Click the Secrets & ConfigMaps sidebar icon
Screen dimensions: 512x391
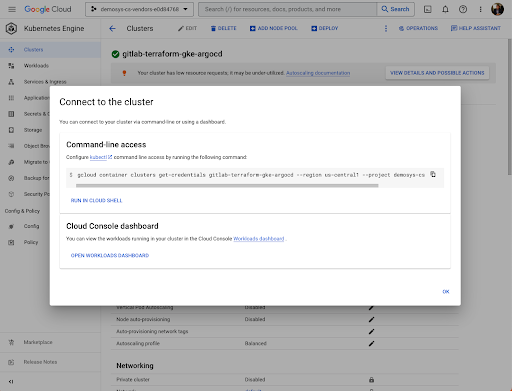tap(11, 114)
